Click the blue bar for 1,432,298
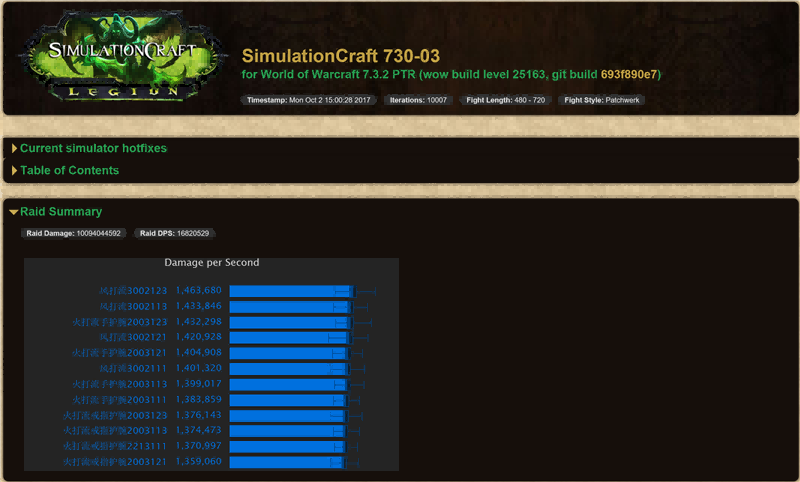Image resolution: width=800 pixels, height=482 pixels. pos(291,323)
